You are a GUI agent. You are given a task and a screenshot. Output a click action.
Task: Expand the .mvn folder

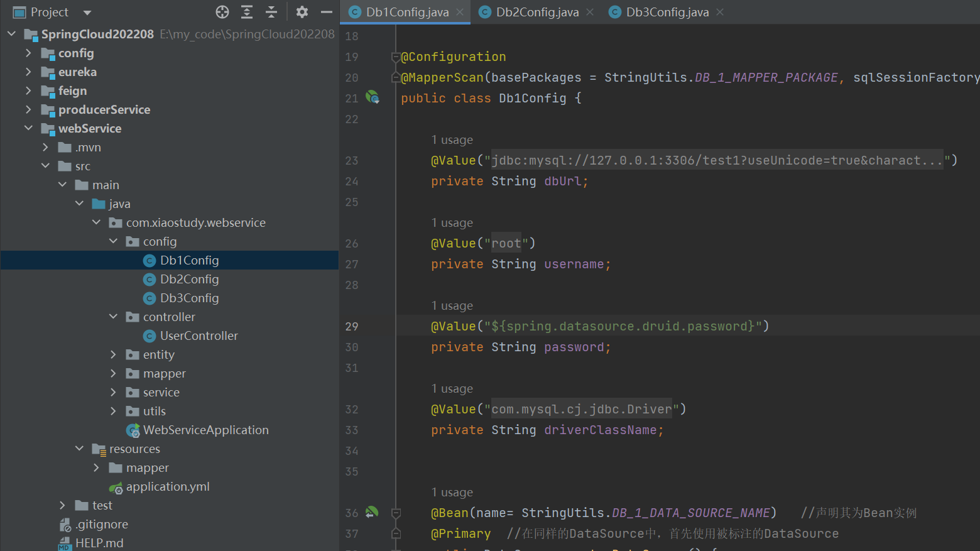[45, 147]
